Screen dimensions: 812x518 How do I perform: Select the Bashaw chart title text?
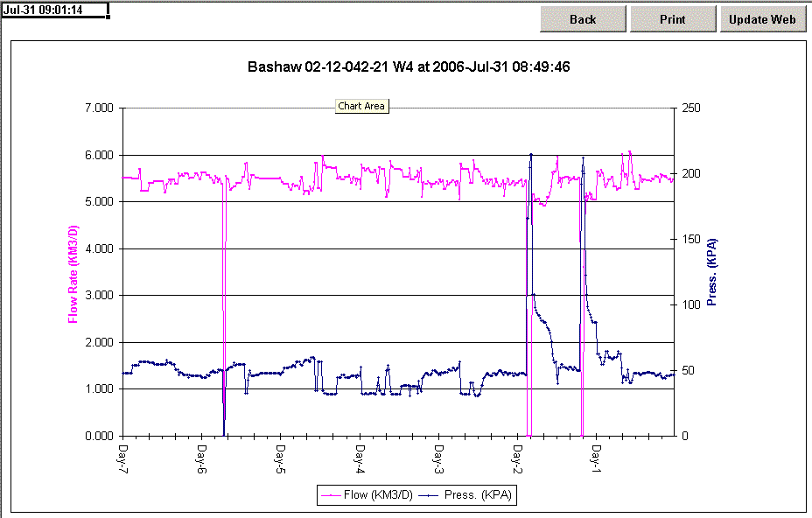[409, 66]
